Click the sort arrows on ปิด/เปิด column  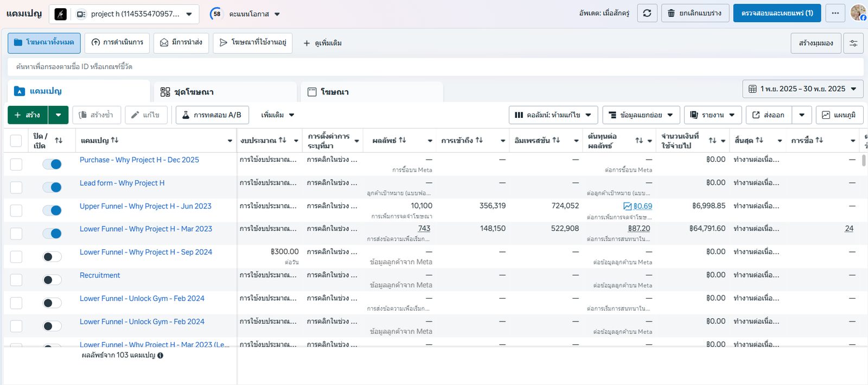point(59,141)
